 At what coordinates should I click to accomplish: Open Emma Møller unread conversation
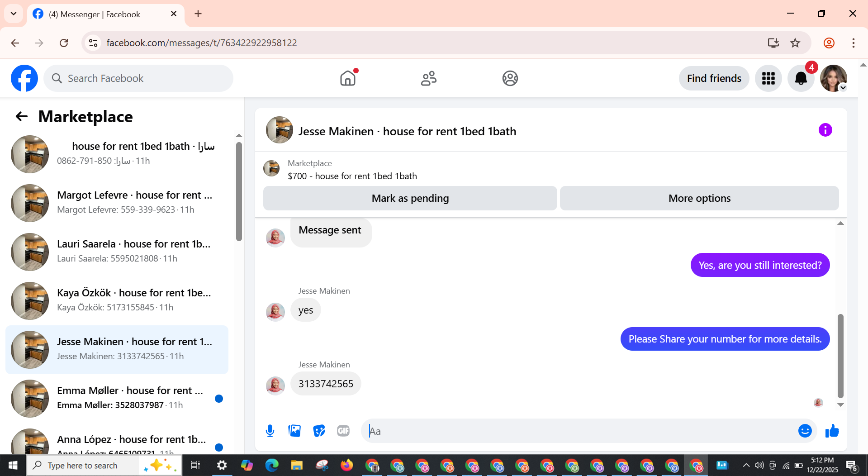(x=117, y=398)
